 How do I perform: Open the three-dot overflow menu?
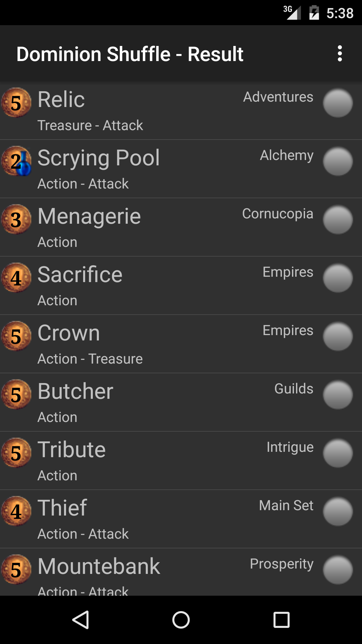click(x=340, y=54)
